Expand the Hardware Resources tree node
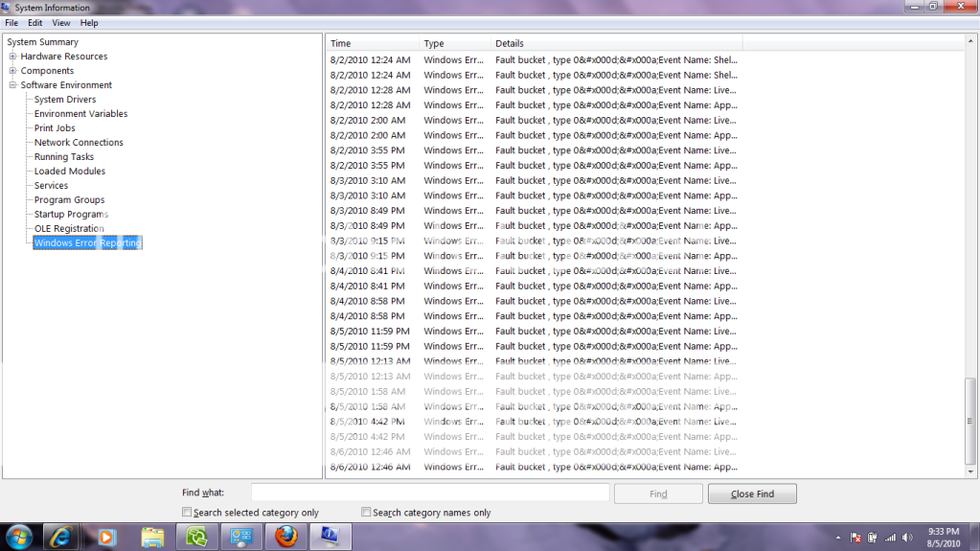The width and height of the screenshot is (980, 551). point(12,57)
